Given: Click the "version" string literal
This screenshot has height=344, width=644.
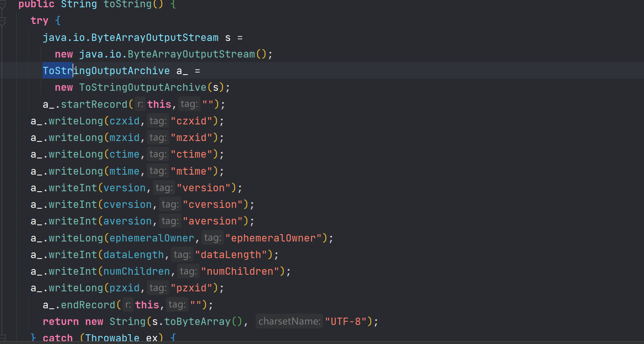Looking at the screenshot, I should click(x=203, y=188).
